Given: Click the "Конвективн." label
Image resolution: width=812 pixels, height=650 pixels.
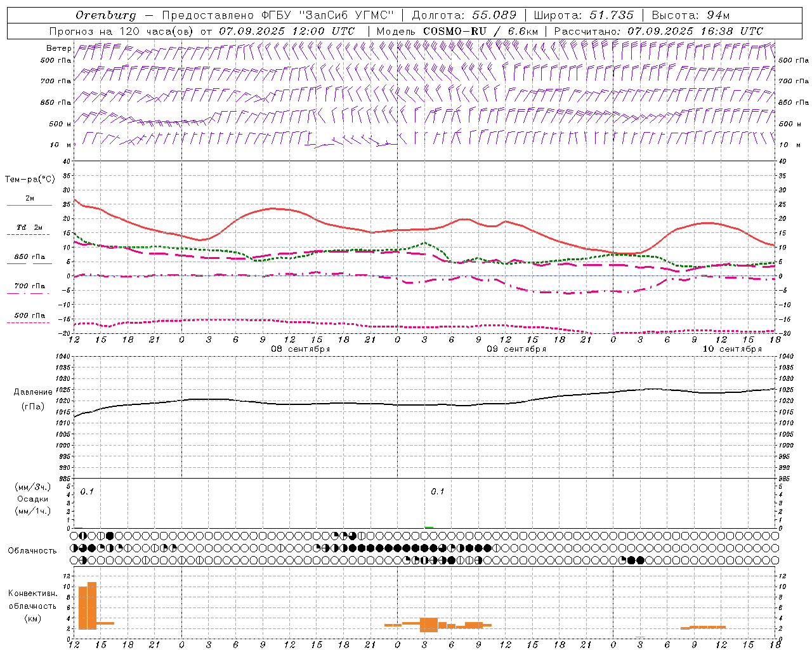Looking at the screenshot, I should point(32,594).
